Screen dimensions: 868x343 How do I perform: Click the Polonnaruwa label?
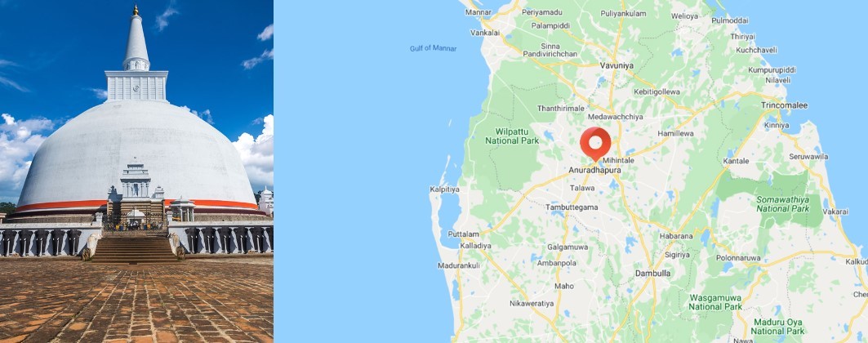click(x=738, y=258)
